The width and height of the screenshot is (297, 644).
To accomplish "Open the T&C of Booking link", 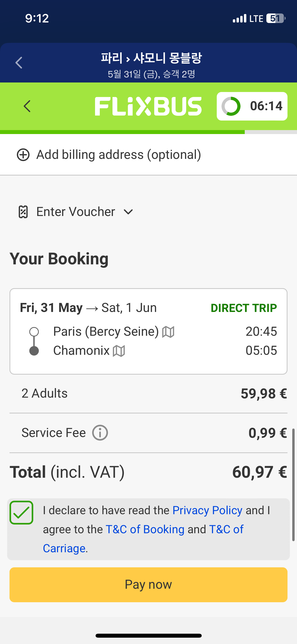I will tap(145, 529).
